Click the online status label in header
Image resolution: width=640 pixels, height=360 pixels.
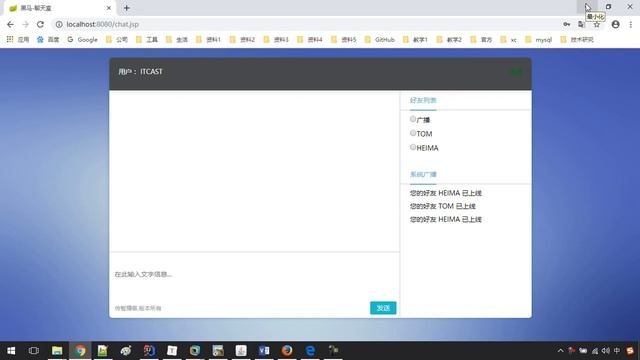(x=516, y=72)
